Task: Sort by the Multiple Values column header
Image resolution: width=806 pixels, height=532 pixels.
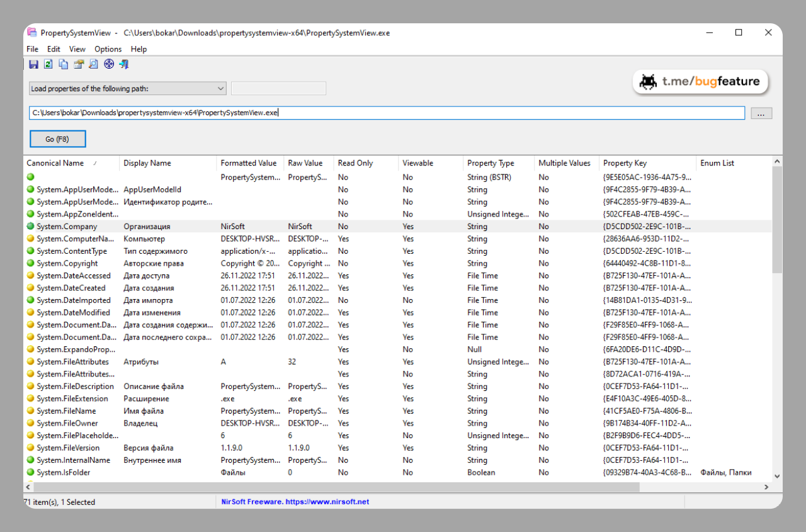Action: 567,163
